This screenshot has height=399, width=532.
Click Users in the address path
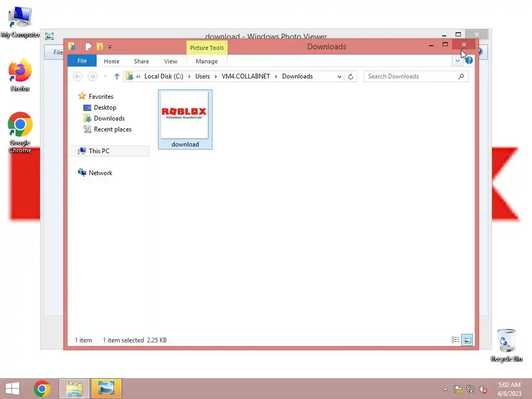coord(202,76)
